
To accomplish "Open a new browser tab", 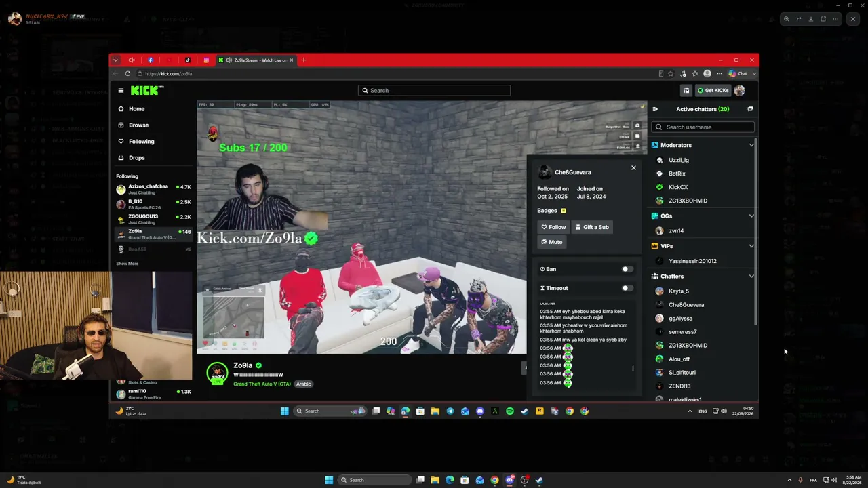I will click(304, 60).
